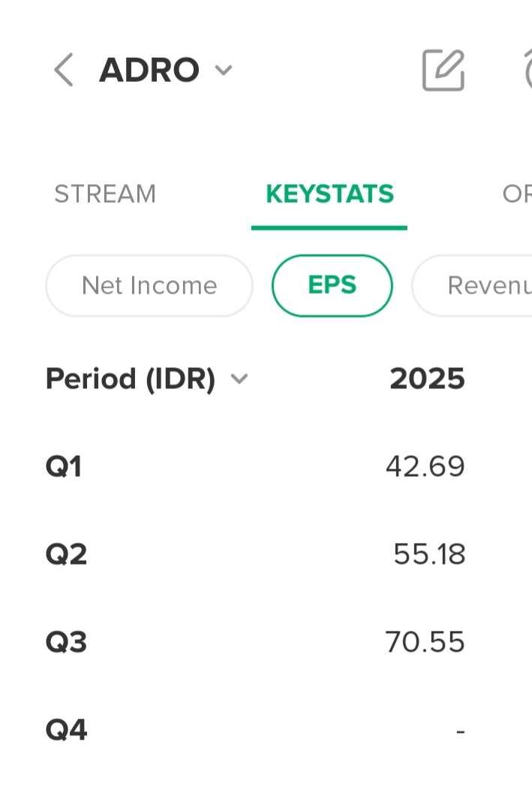Open the Period (IDR) dropdown chevron

click(x=239, y=379)
